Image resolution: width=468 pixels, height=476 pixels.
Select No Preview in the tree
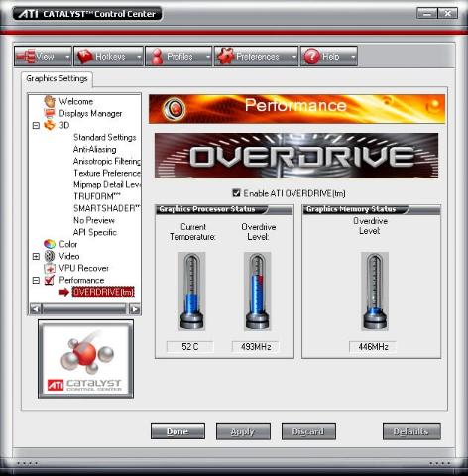(x=94, y=220)
